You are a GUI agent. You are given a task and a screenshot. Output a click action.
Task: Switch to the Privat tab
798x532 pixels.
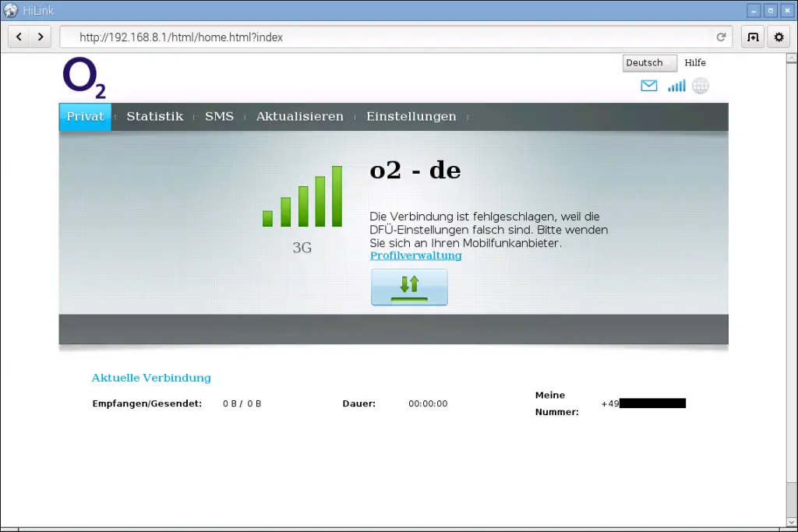click(85, 117)
